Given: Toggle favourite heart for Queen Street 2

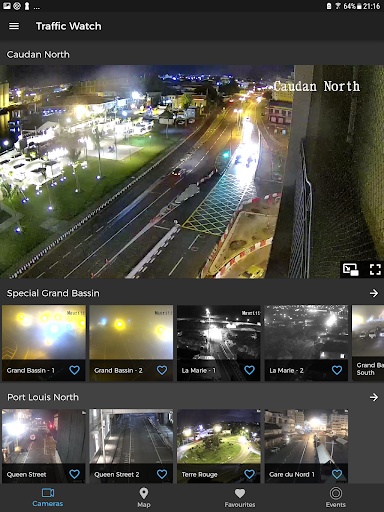Looking at the screenshot, I should pyautogui.click(x=162, y=474).
